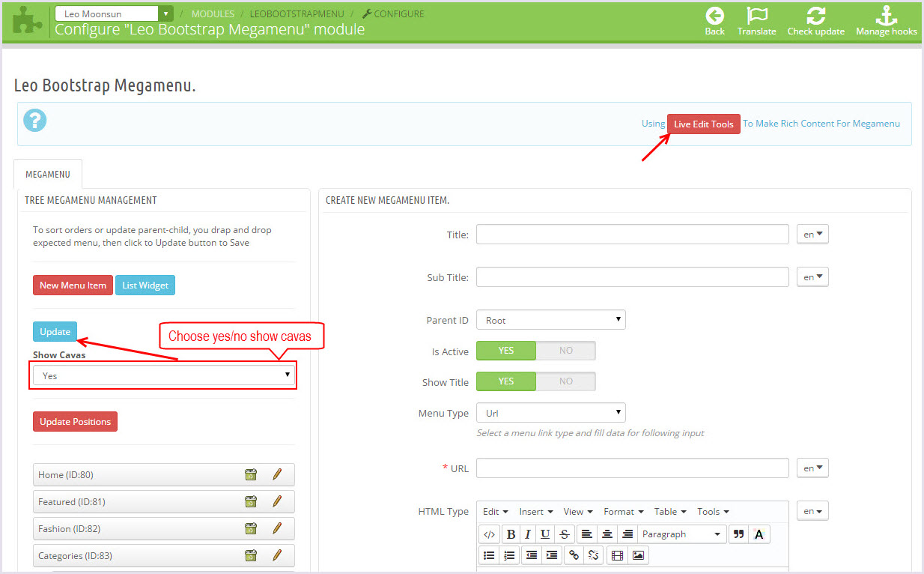The height and width of the screenshot is (574, 924).
Task: Insert a numbered list in the editor
Action: 510,555
